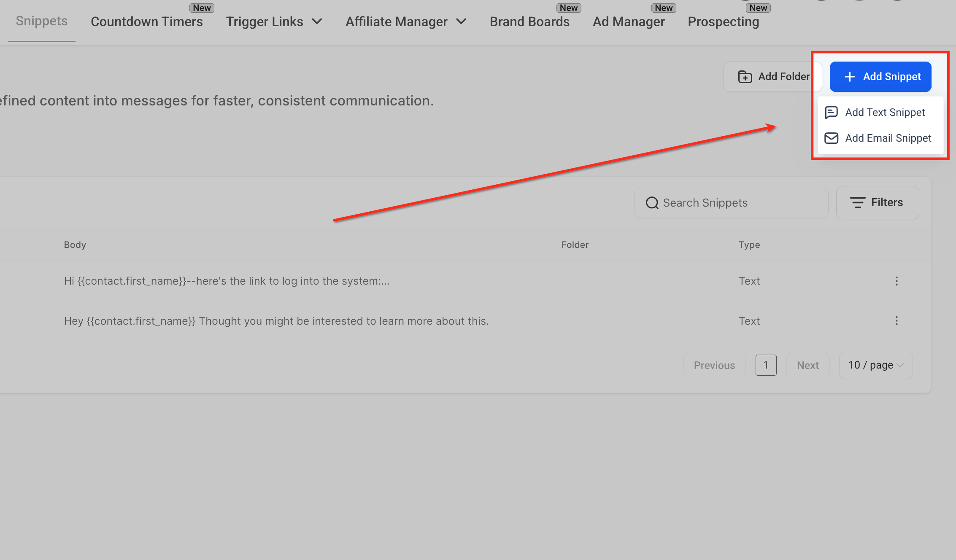The width and height of the screenshot is (956, 560).
Task: Click the Previous pagination button
Action: (714, 365)
